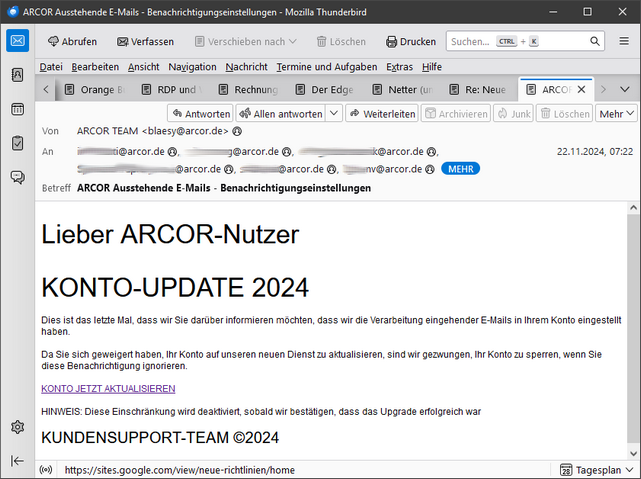Viewport: 641px width, 479px height.
Task: Click the message body scrollbar thumb
Action: [633, 328]
